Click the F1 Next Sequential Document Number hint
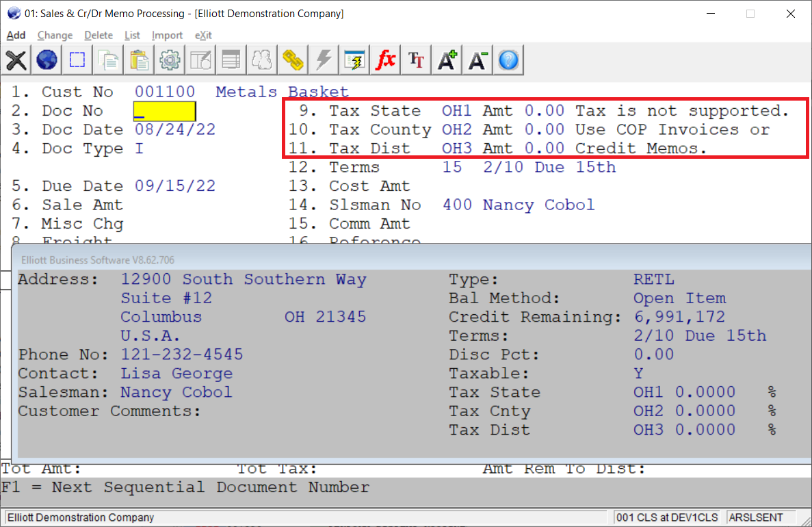The image size is (812, 527). click(185, 487)
